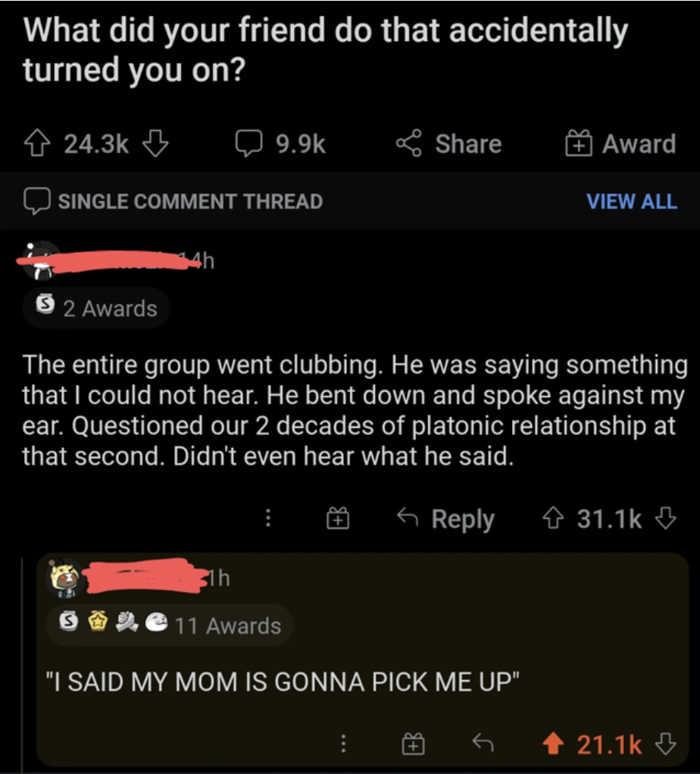Reply to the clubbing comment

tap(445, 520)
